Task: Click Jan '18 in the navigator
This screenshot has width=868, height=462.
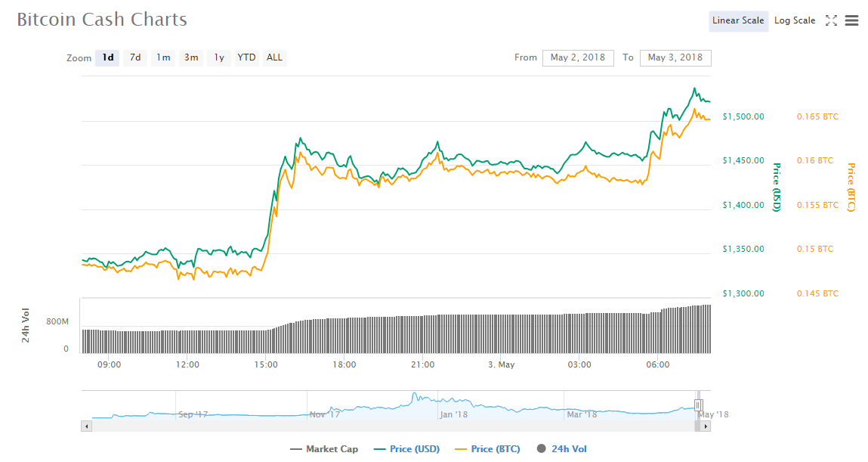Action: 453,414
